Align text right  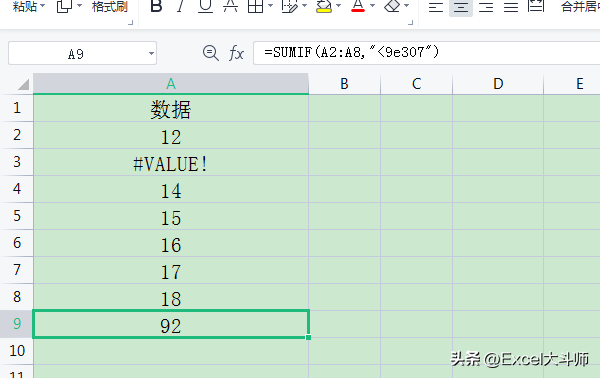point(486,7)
